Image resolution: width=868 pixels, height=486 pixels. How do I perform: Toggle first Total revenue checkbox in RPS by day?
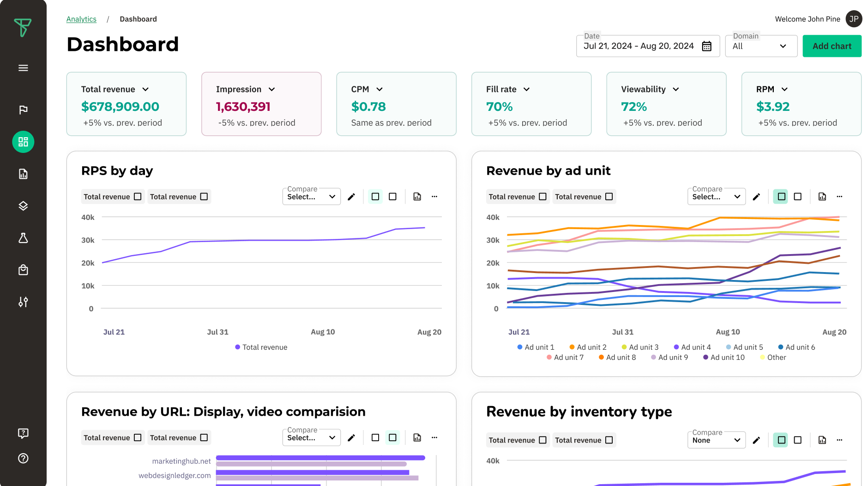(138, 197)
